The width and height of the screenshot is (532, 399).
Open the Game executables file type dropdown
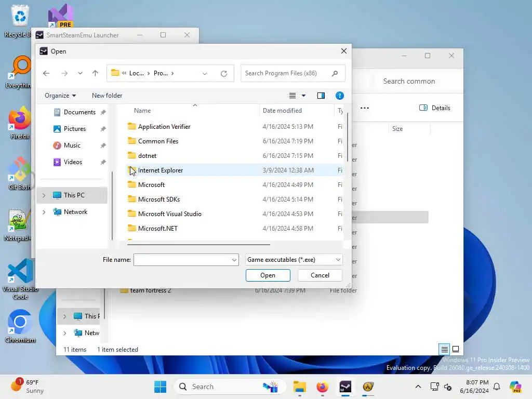tap(294, 260)
